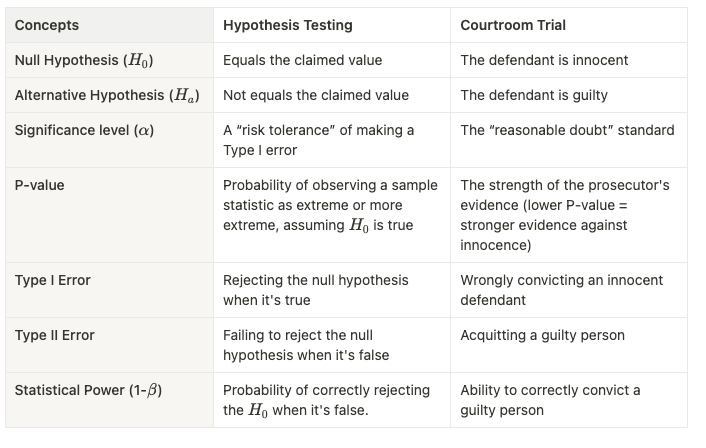Click the Significance level row label
This screenshot has height=448, width=706.
click(x=84, y=130)
